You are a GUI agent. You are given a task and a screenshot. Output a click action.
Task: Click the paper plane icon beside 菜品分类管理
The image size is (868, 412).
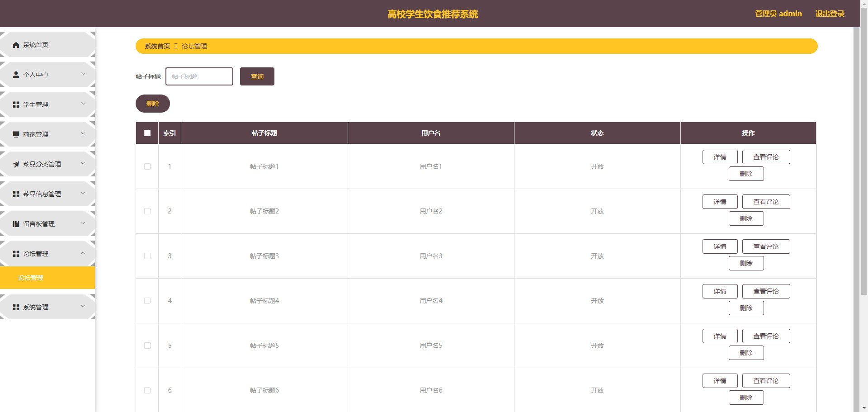16,164
